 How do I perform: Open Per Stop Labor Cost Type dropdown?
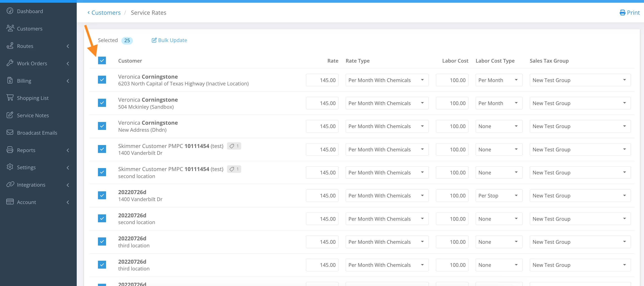(498, 196)
